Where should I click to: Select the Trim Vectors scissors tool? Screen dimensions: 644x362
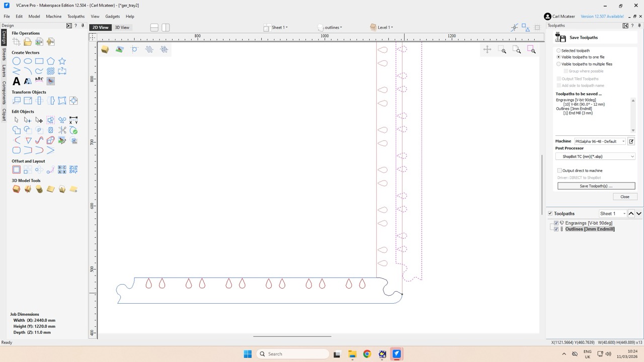(x=62, y=130)
